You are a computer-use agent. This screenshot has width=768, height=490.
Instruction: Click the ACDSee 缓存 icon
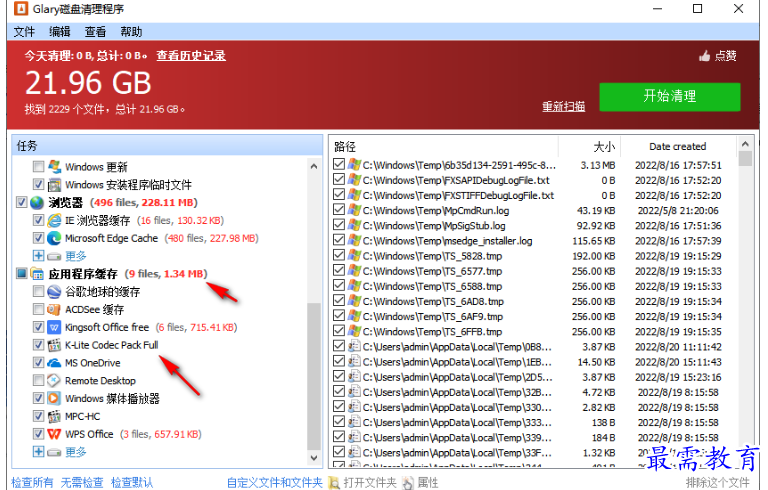(x=54, y=309)
